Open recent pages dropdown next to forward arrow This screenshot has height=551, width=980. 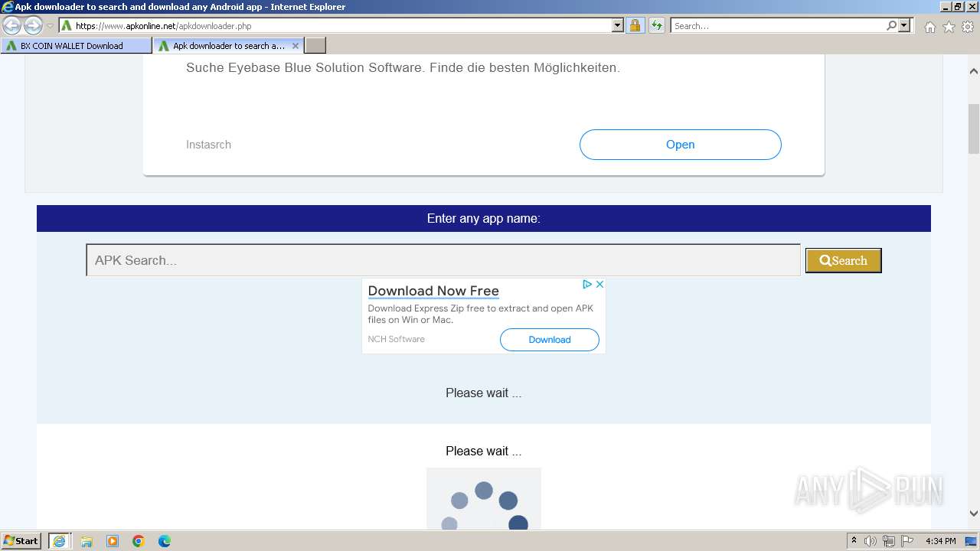click(x=50, y=26)
